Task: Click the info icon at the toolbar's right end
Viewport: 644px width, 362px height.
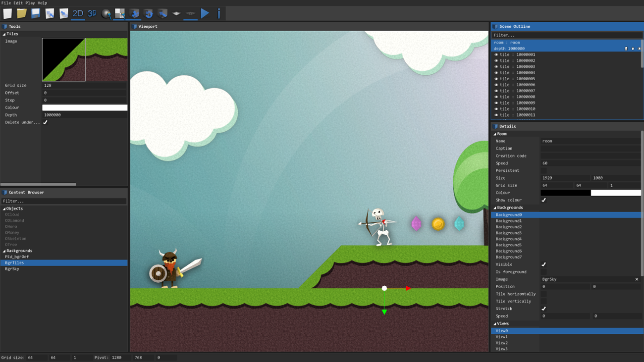Action: click(x=218, y=13)
